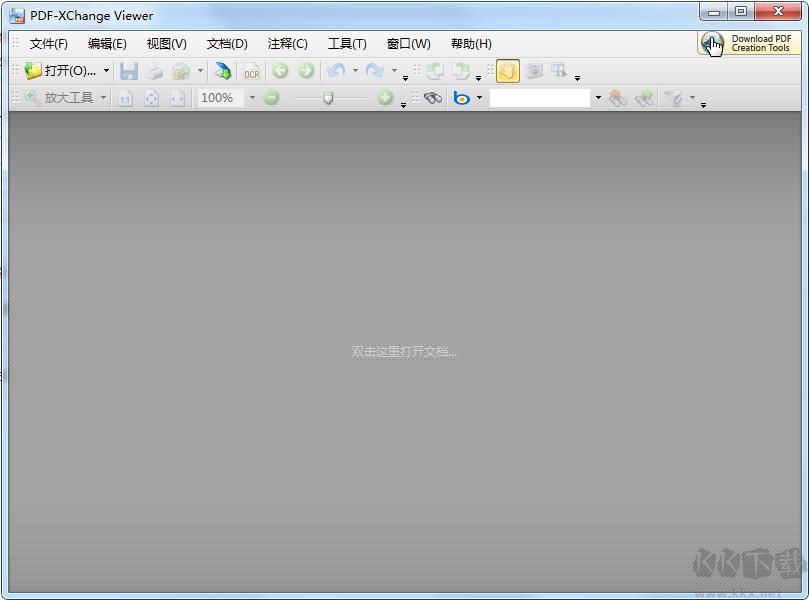Toggle the green back navigation arrow

click(x=280, y=71)
